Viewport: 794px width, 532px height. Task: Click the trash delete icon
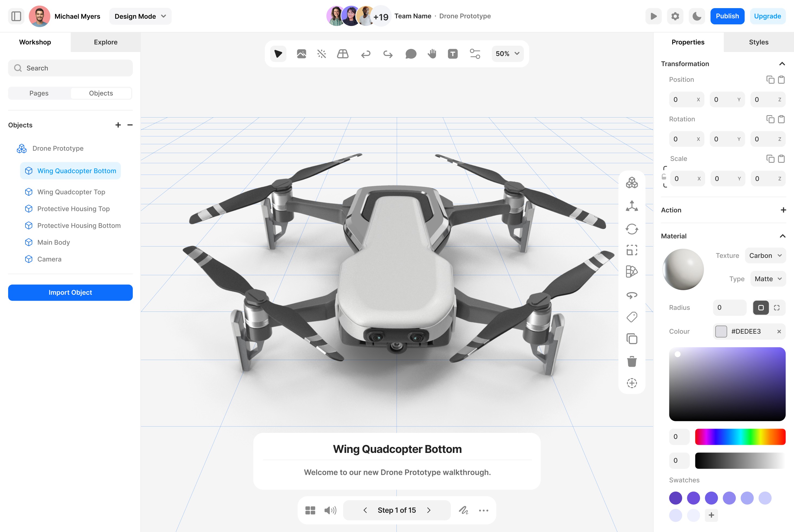pos(631,361)
